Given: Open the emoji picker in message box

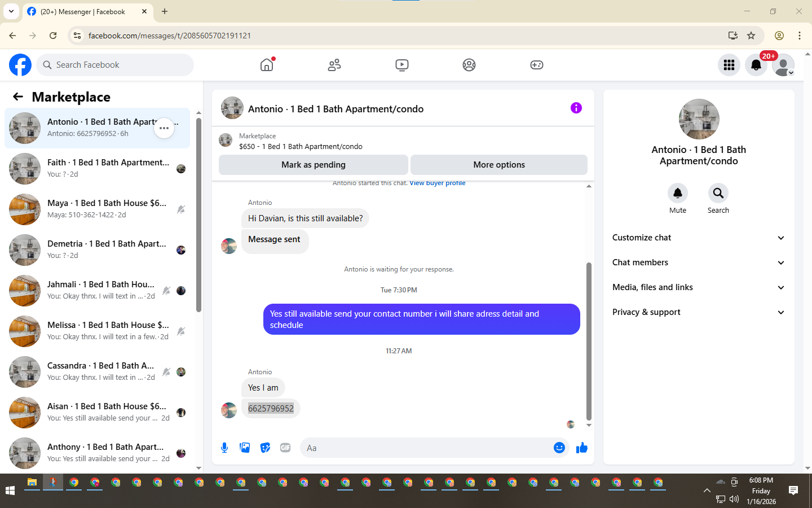Looking at the screenshot, I should tap(559, 448).
